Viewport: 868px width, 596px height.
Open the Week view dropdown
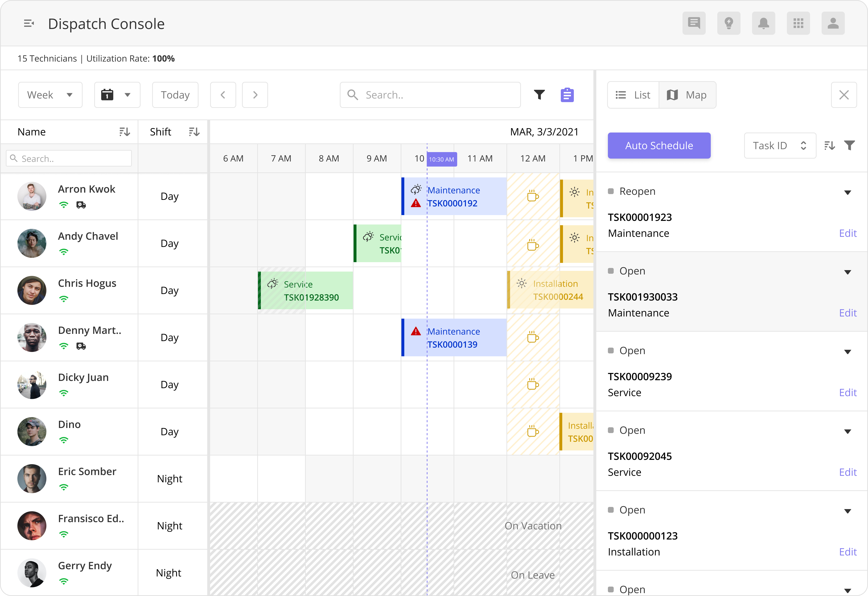pos(50,95)
